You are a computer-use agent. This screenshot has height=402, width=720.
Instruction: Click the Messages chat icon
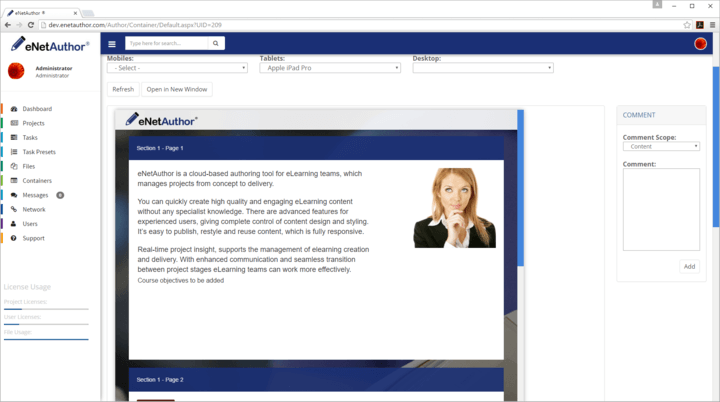(14, 195)
